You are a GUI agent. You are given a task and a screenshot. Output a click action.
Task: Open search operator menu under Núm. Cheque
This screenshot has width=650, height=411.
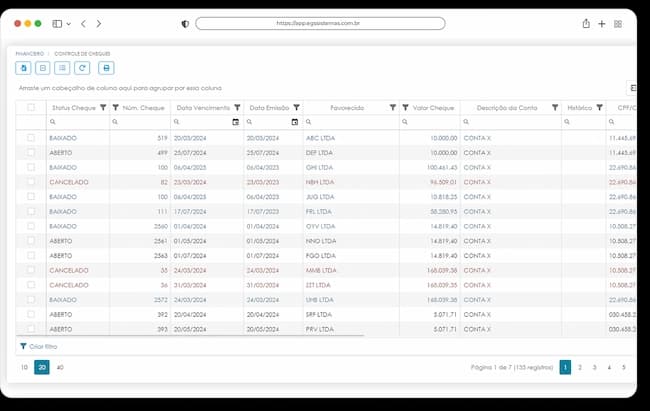coord(115,122)
